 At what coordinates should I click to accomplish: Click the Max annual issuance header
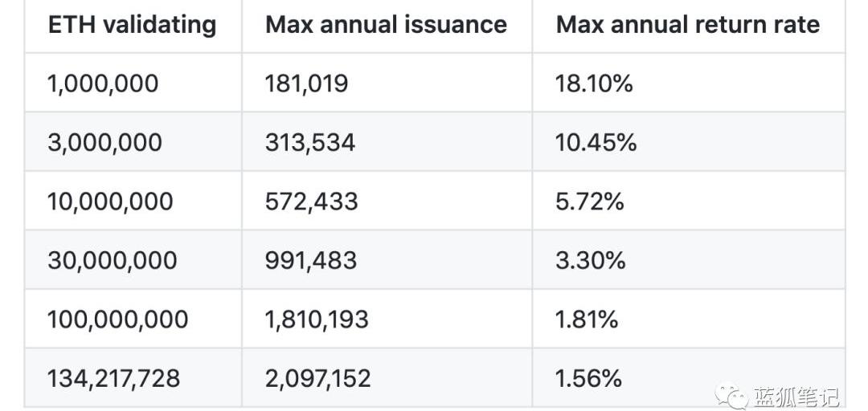[386, 24]
